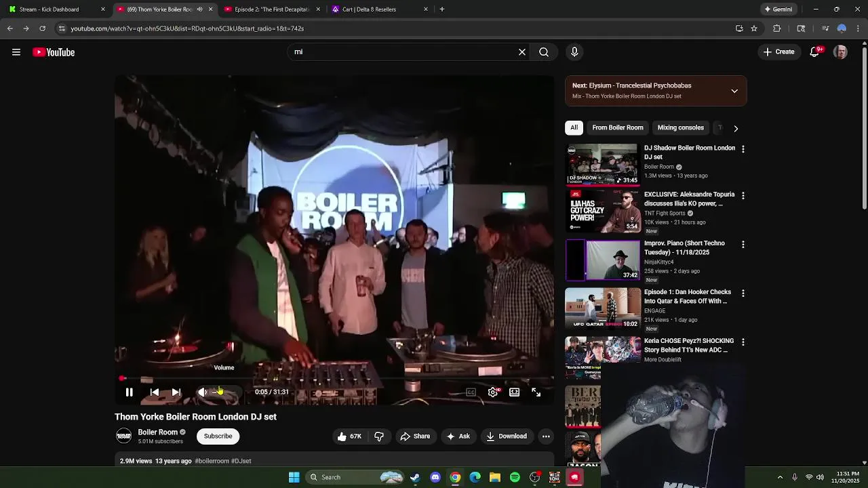Open the more actions ellipsis under video
The image size is (868, 488).
pos(546,436)
